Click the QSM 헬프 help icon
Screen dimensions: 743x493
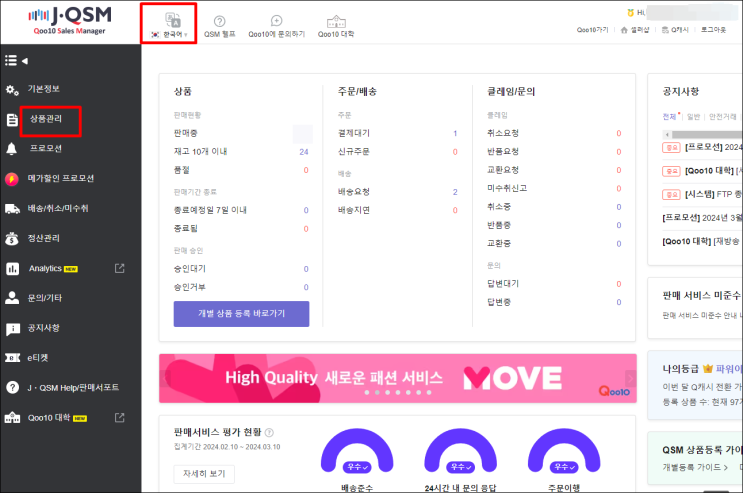click(x=219, y=21)
